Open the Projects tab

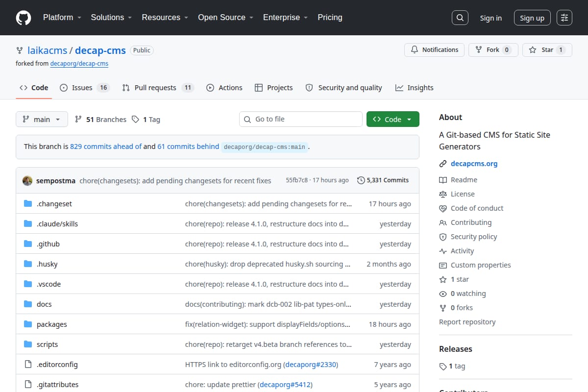coord(274,88)
